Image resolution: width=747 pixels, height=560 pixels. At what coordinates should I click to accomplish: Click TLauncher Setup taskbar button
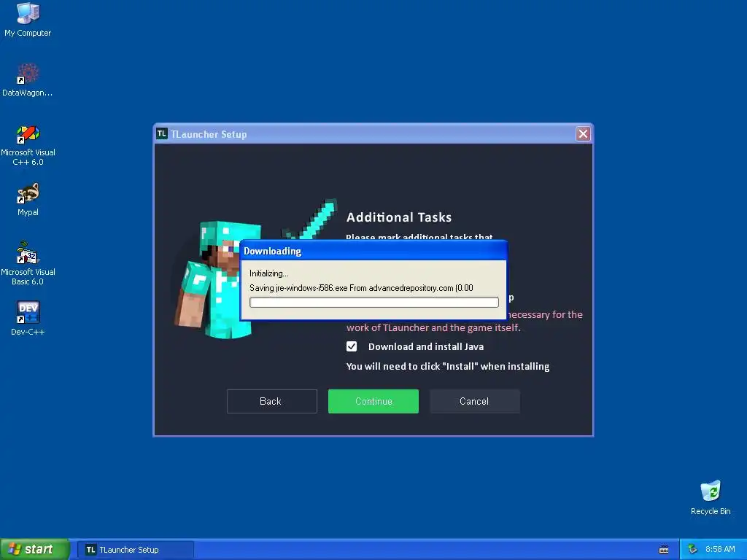[x=136, y=550]
